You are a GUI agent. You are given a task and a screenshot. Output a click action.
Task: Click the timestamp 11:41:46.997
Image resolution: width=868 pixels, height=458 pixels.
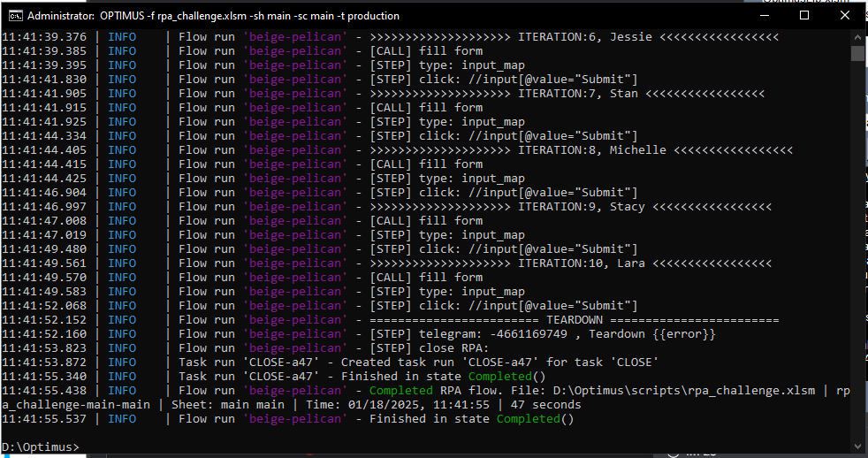pyautogui.click(x=44, y=207)
